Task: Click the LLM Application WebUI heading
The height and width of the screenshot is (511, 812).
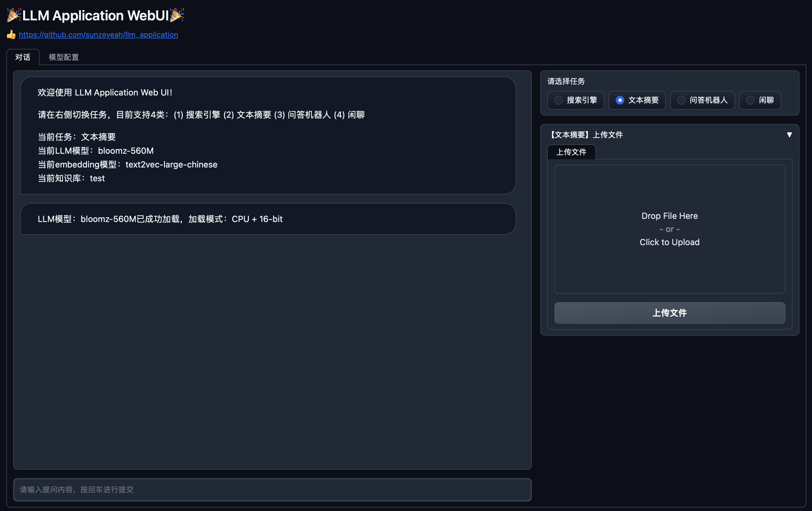Action: (x=95, y=16)
